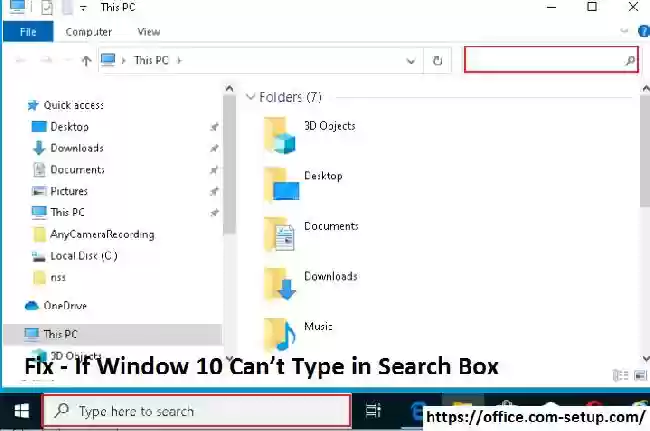This screenshot has width=650, height=431.
Task: Click the pin icon next to This PC
Action: 214,213
